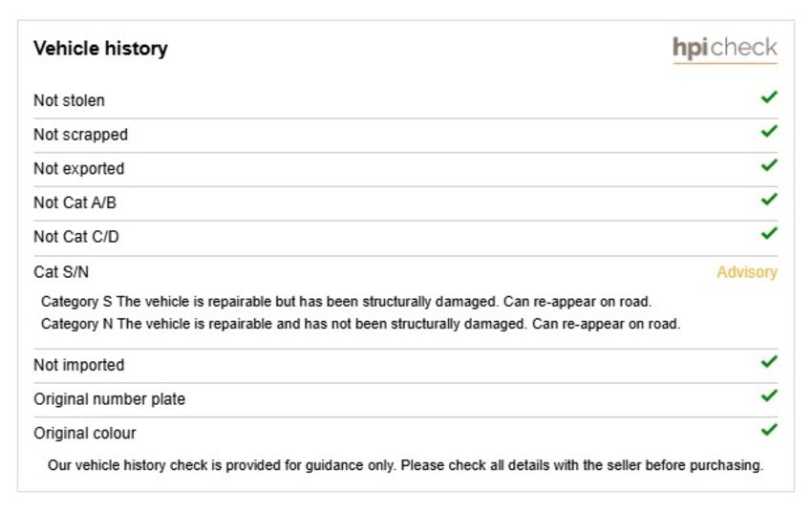Click the green checkmark beside Not scrapped
The width and height of the screenshot is (812, 512).
(769, 131)
